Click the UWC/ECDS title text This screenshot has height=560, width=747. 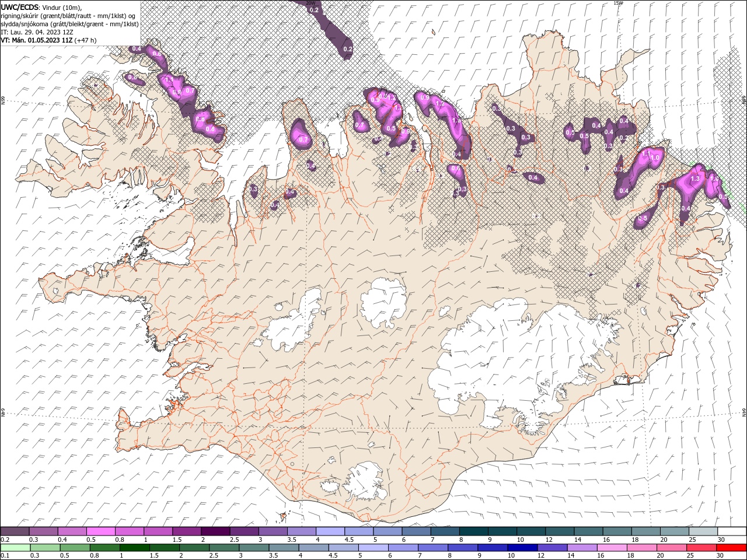click(20, 7)
